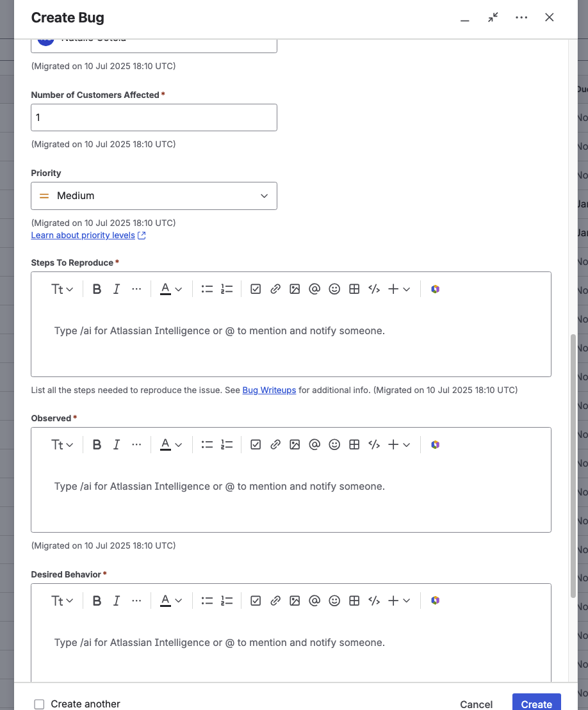Open more formatting in Observed toolbar
588x710 pixels.
click(136, 445)
